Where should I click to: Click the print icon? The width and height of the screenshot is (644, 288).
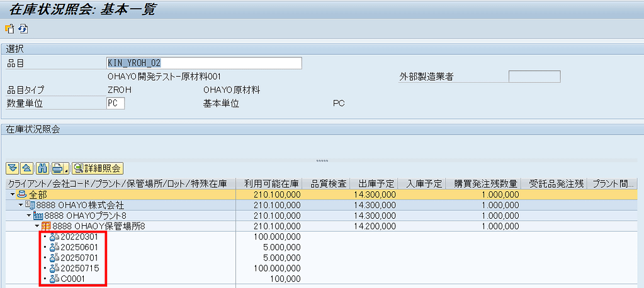[x=57, y=168]
